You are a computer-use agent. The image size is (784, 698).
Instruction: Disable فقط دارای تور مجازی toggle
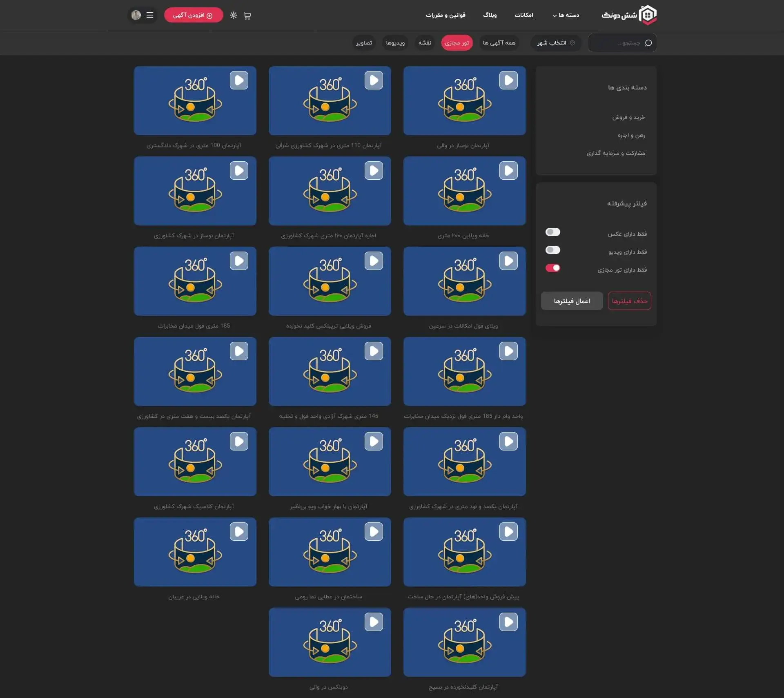point(552,268)
